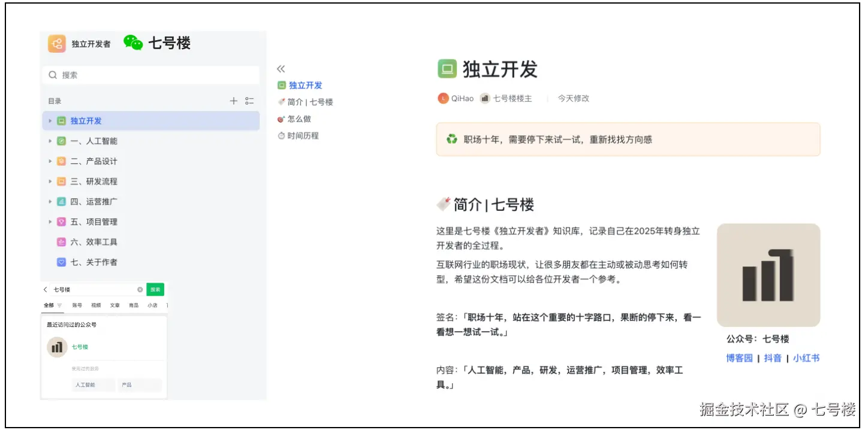Expand the 独立开发 tree item arrow

click(50, 121)
